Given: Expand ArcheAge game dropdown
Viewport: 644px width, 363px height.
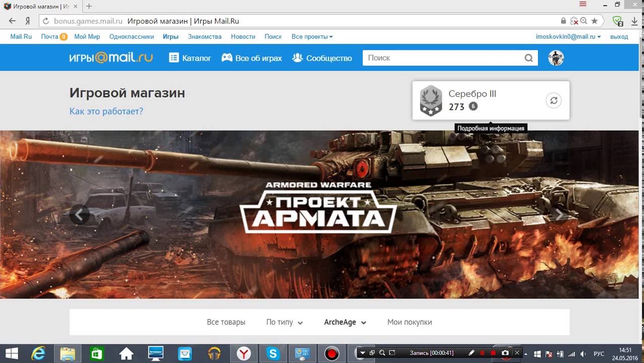Looking at the screenshot, I should click(x=345, y=322).
